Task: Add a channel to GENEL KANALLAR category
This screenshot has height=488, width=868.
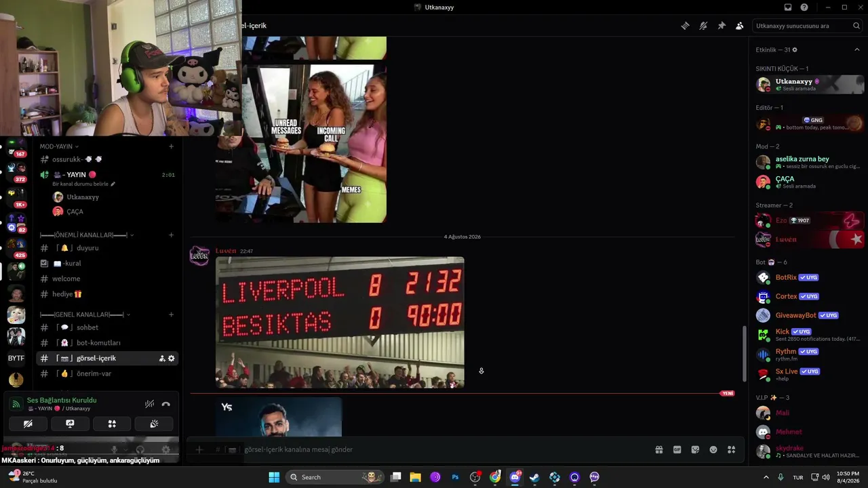Action: click(x=171, y=314)
